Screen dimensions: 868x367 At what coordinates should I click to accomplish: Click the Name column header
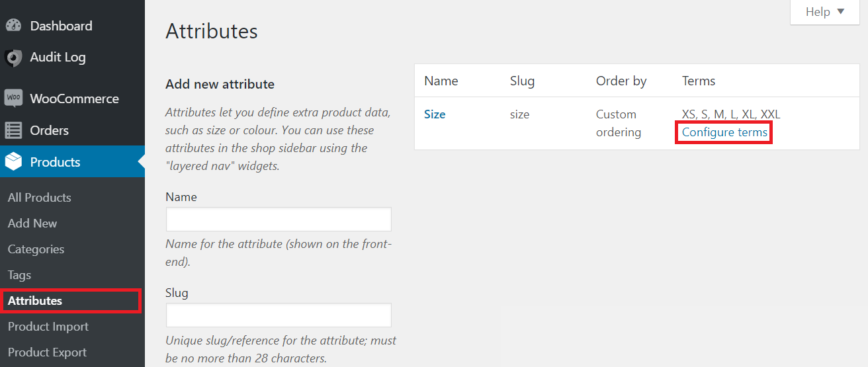(441, 81)
